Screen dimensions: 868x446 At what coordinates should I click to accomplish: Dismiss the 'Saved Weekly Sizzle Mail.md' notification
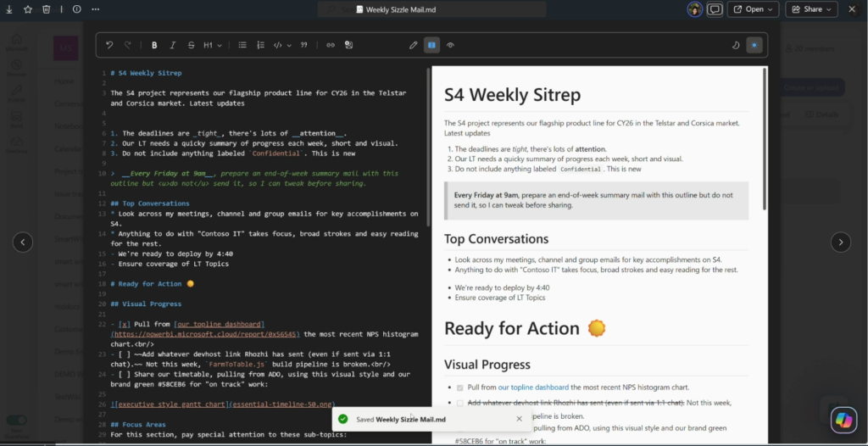[520, 419]
